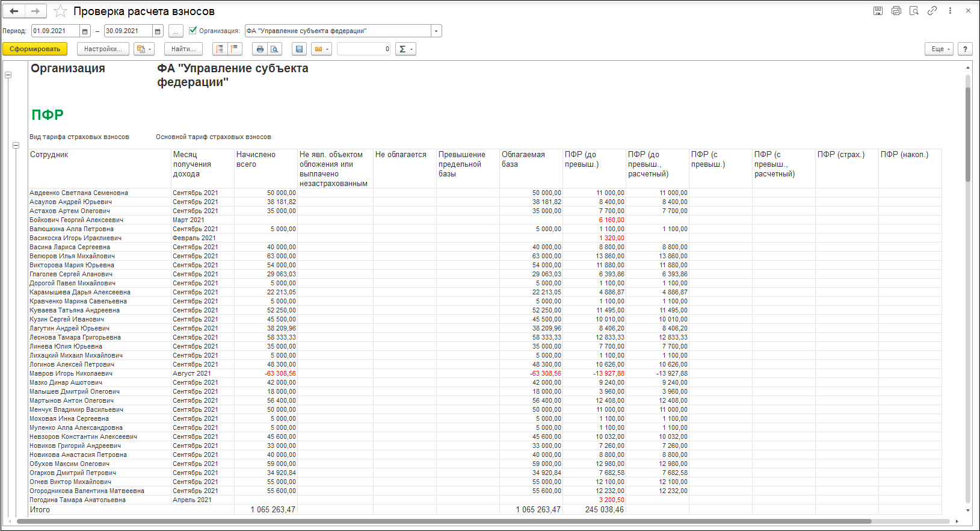The image size is (980, 531).
Task: Click the vertical scrollbar thumb
Action: pyautogui.click(x=968, y=134)
